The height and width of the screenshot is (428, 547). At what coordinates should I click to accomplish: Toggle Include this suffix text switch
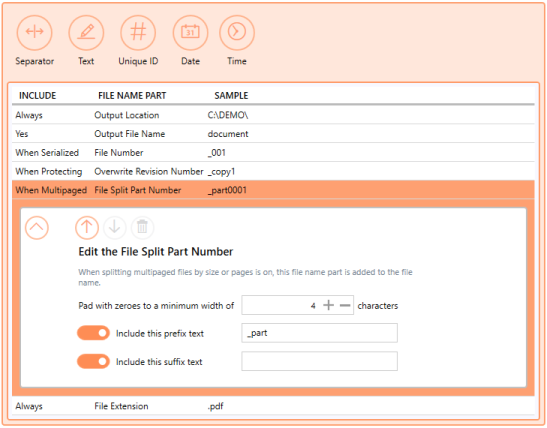pos(93,361)
